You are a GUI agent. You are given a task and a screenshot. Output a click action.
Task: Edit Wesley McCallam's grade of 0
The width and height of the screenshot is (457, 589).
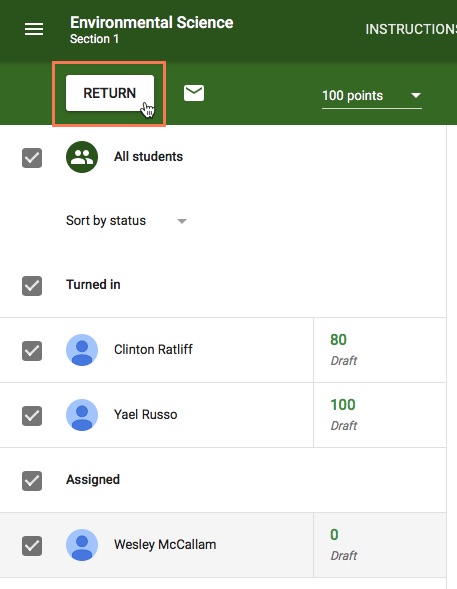coord(334,535)
